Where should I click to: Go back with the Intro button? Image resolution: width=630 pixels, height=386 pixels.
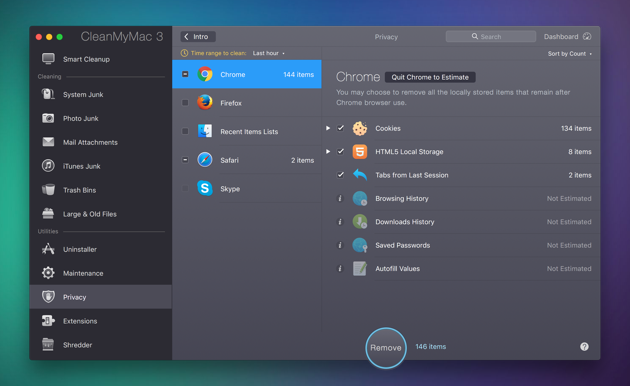pyautogui.click(x=198, y=37)
